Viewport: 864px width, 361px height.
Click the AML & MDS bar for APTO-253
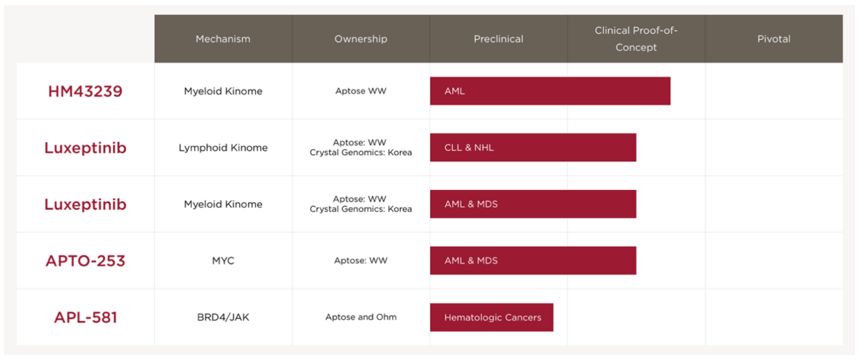[533, 261]
